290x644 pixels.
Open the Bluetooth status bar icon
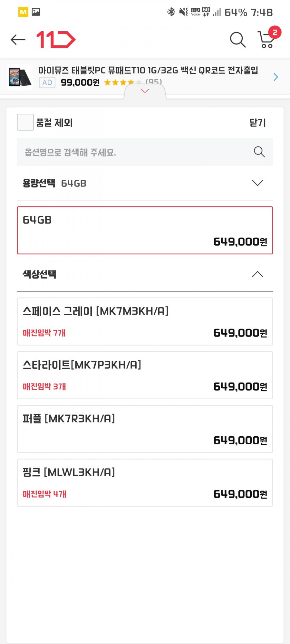click(171, 12)
